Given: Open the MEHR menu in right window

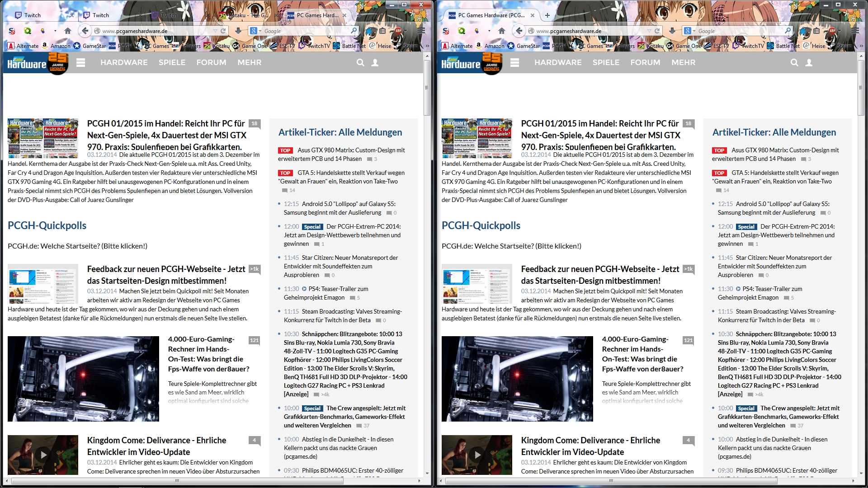Looking at the screenshot, I should tap(683, 62).
